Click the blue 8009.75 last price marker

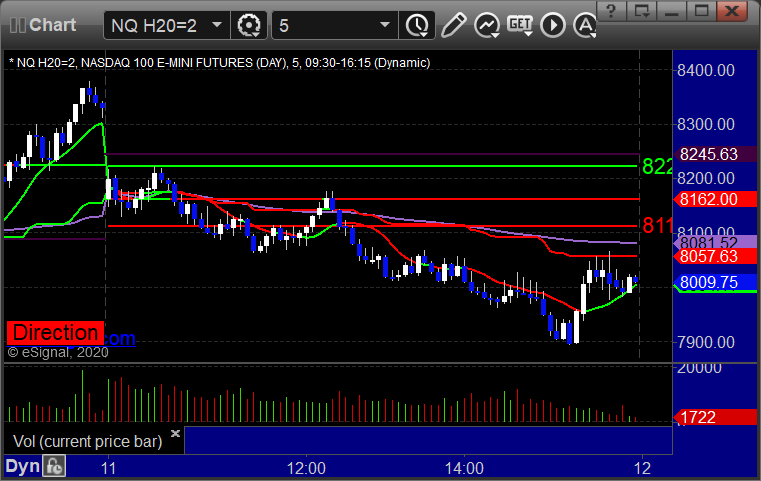pos(714,282)
